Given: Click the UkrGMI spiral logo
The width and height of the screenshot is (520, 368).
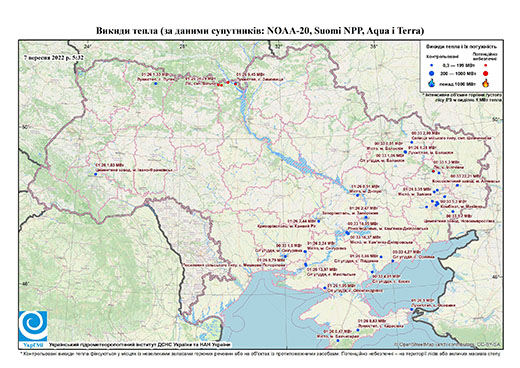Looking at the screenshot, I should pos(33,326).
